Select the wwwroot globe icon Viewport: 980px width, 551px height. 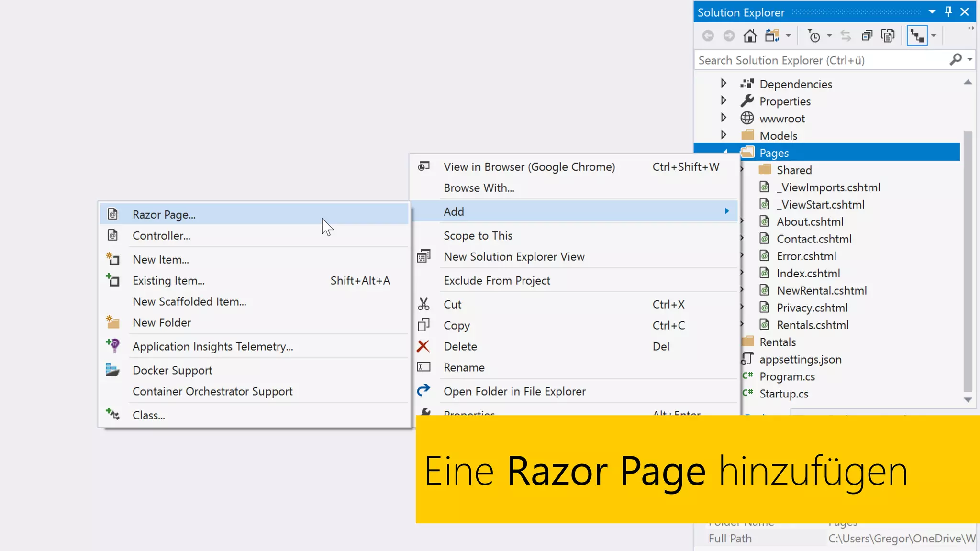tap(747, 118)
